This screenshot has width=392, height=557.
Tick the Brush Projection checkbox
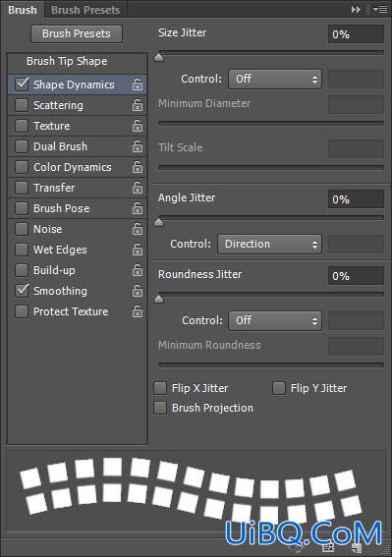point(160,408)
